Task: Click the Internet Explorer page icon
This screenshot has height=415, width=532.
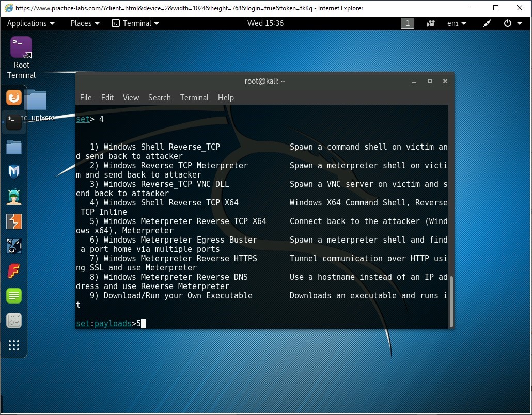Action: 8,8
